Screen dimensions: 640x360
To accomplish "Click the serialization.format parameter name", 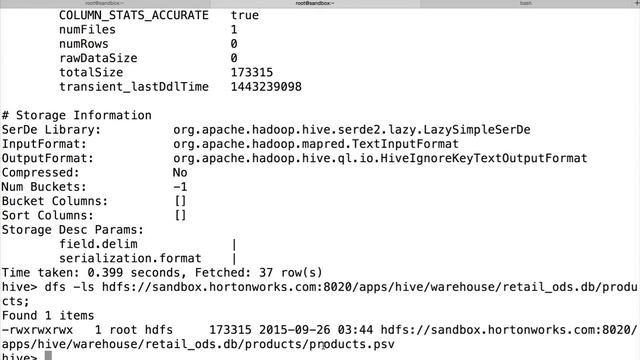I will [x=130, y=258].
